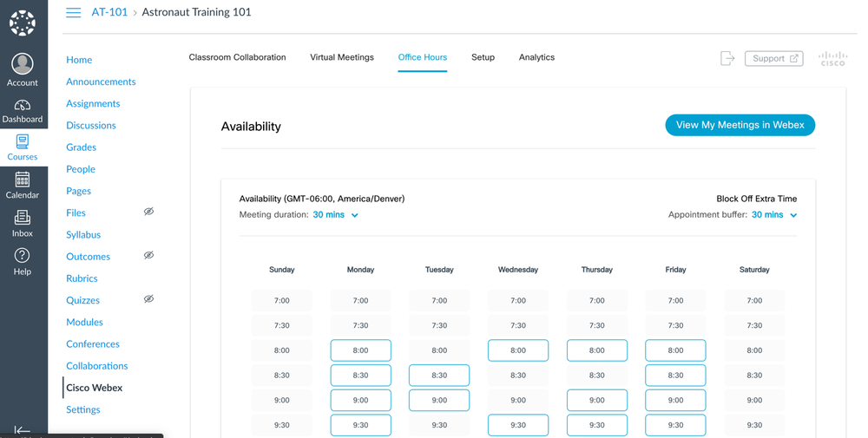Open the Analytics tab
This screenshot has height=438, width=868.
click(x=536, y=57)
